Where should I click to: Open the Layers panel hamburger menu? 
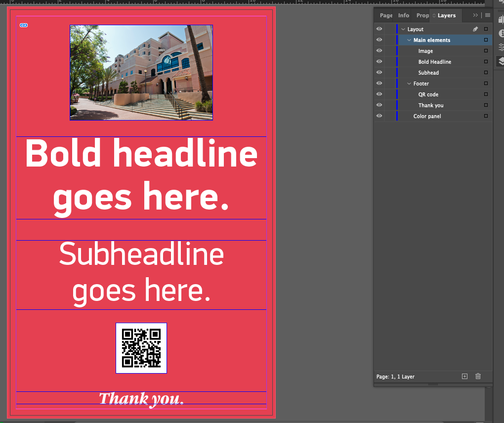click(488, 15)
